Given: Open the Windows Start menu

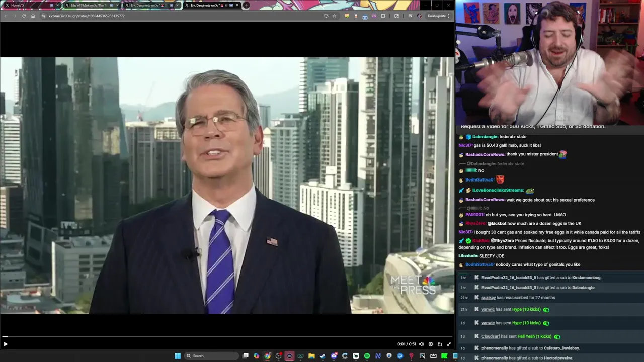Looking at the screenshot, I should [178, 356].
